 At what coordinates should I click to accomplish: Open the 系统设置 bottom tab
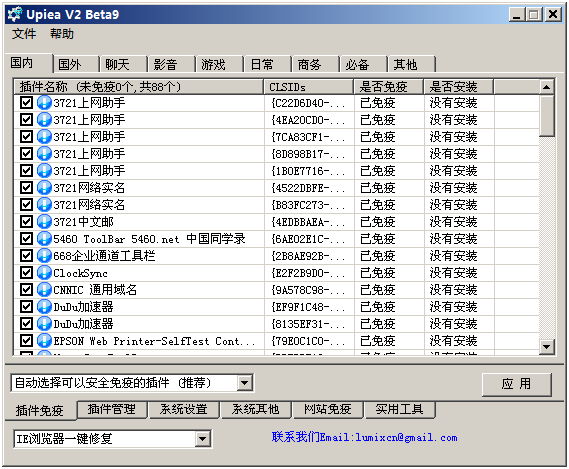click(x=184, y=409)
